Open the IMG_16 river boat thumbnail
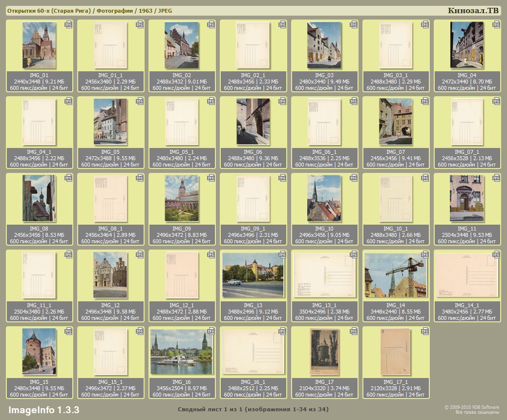The image size is (507, 420). coord(182,352)
